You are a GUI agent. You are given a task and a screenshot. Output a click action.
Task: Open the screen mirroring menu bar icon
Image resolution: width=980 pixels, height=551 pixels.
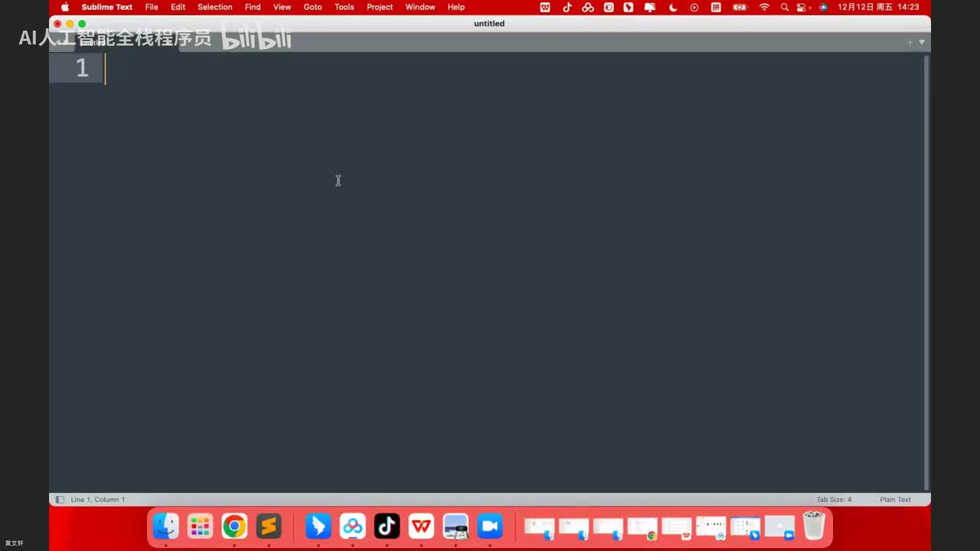pyautogui.click(x=650, y=7)
